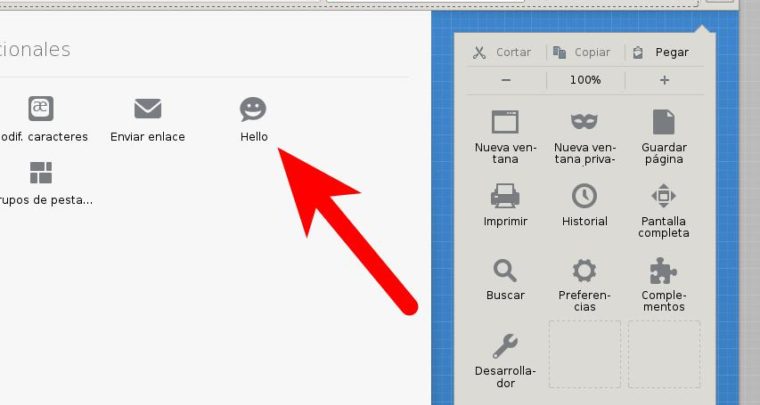Click the Copiar button

pyautogui.click(x=584, y=52)
